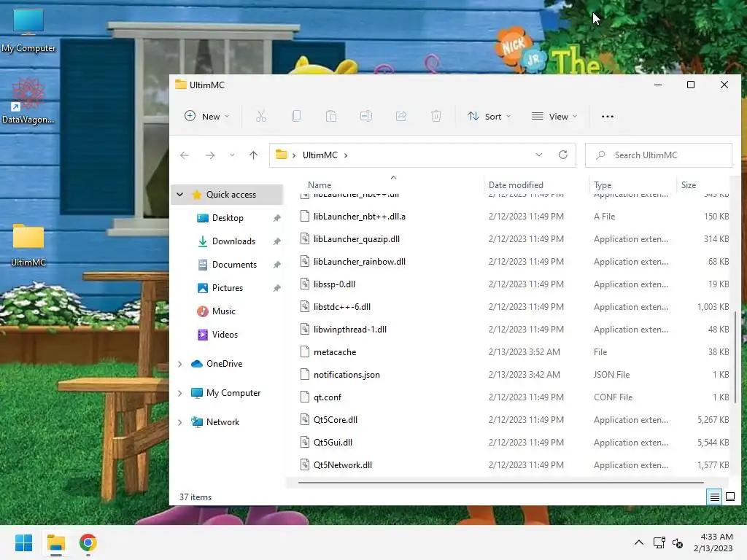The height and width of the screenshot is (560, 747).
Task: Expand the OneDrive tree node
Action: (x=179, y=364)
